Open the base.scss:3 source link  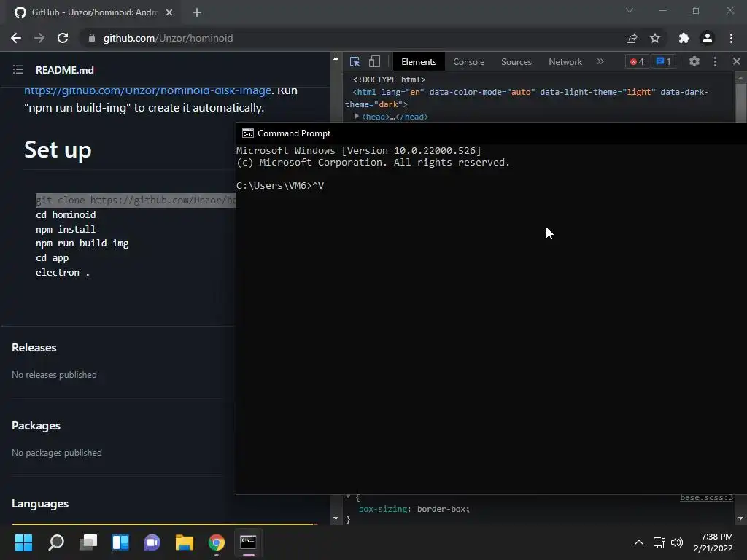[x=706, y=497]
